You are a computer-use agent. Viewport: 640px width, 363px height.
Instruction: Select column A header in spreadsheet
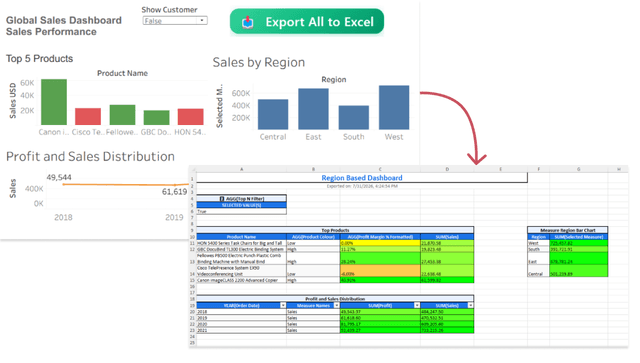[x=242, y=169]
